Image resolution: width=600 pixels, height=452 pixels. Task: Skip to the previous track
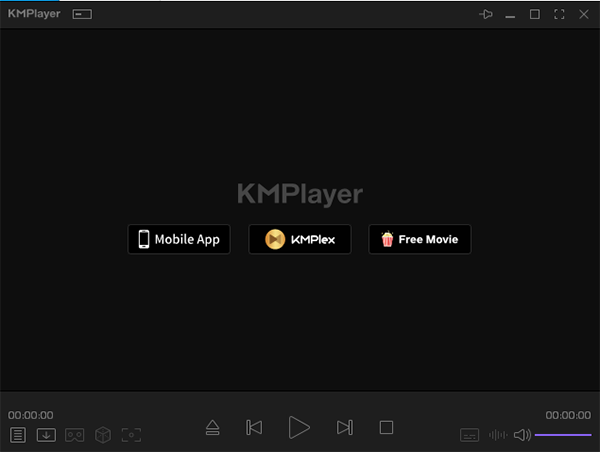pyautogui.click(x=254, y=428)
